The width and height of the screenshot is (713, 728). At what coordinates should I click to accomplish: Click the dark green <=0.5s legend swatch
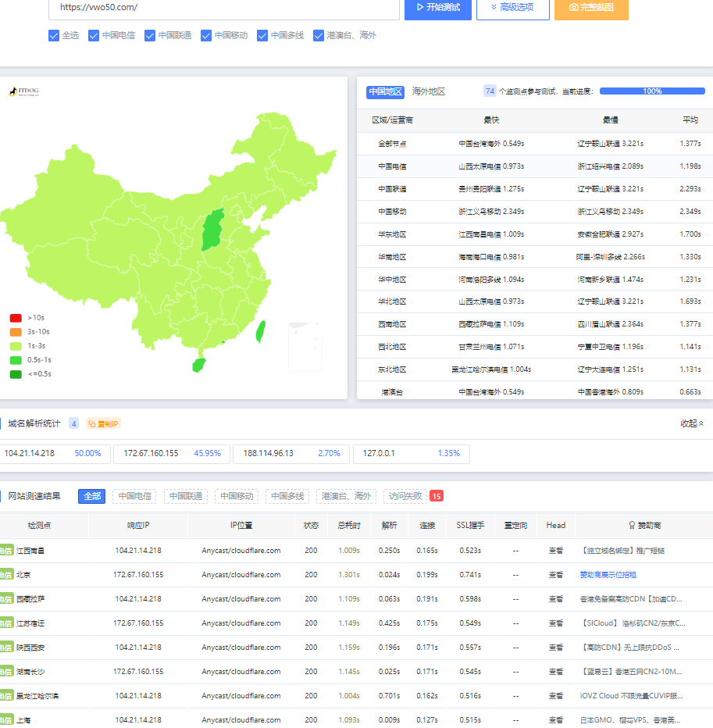tap(16, 374)
